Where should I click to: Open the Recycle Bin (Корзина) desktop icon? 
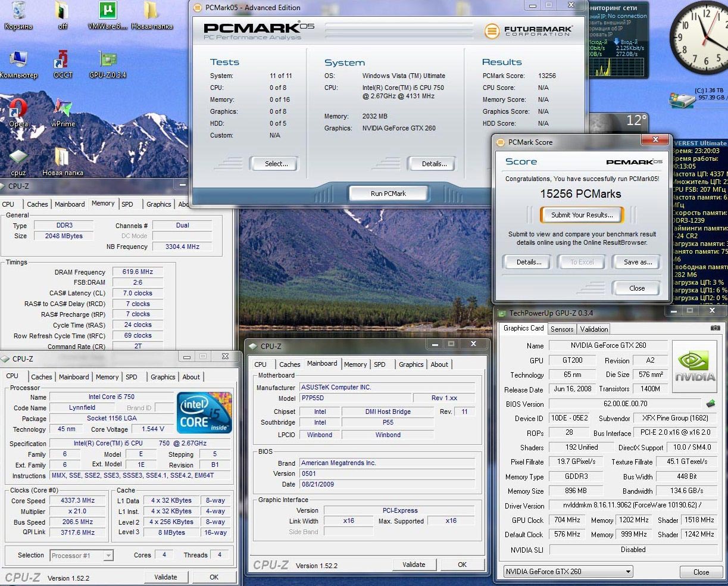(18, 14)
